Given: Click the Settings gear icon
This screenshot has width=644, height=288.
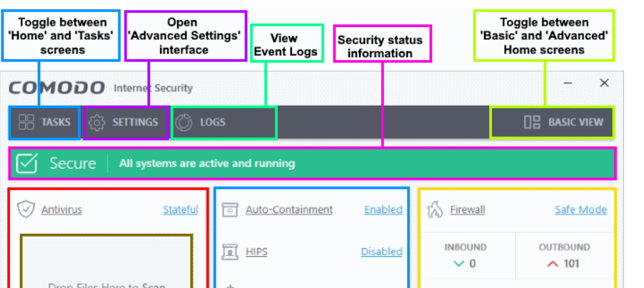Looking at the screenshot, I should coord(98,122).
